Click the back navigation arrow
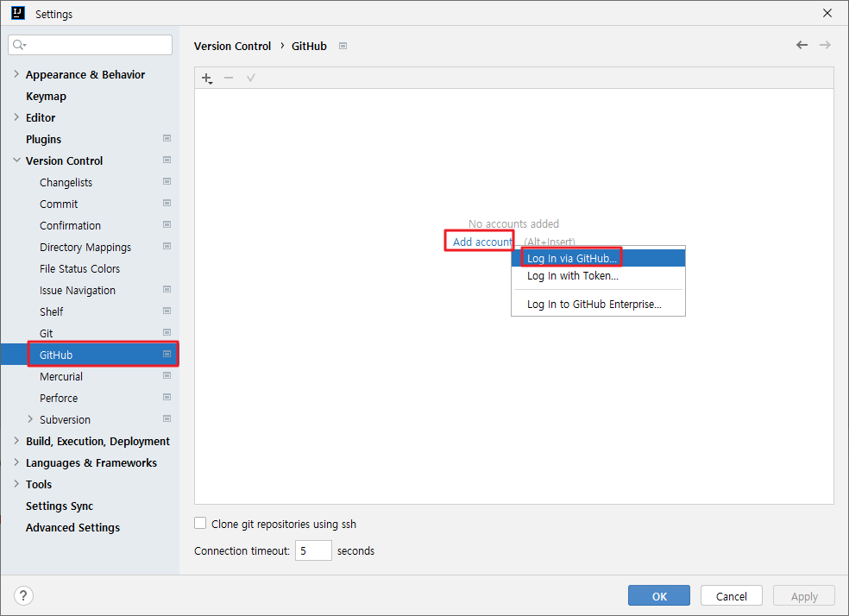The width and height of the screenshot is (849, 616). [x=802, y=45]
